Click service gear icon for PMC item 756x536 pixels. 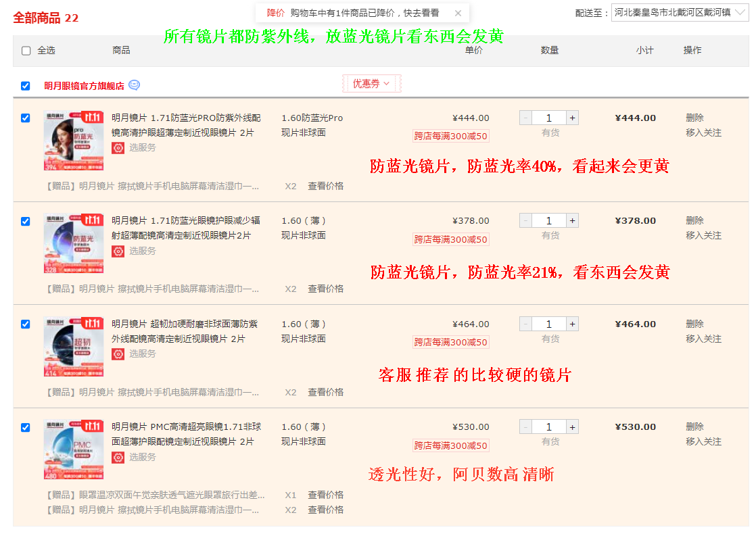click(118, 457)
